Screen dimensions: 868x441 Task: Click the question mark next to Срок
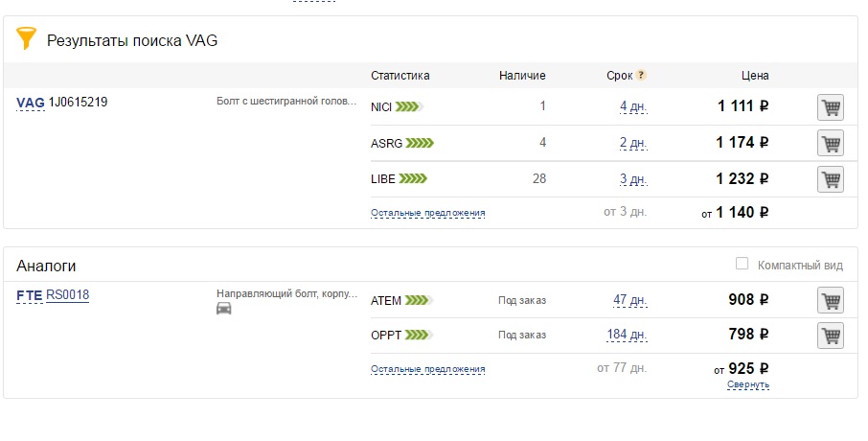pyautogui.click(x=641, y=75)
